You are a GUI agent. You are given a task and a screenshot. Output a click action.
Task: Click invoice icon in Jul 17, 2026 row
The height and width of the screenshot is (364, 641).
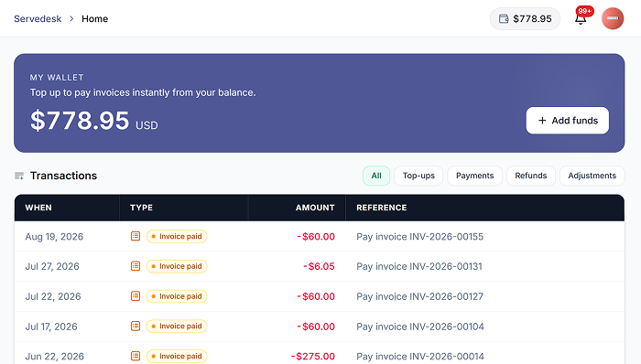click(x=136, y=327)
